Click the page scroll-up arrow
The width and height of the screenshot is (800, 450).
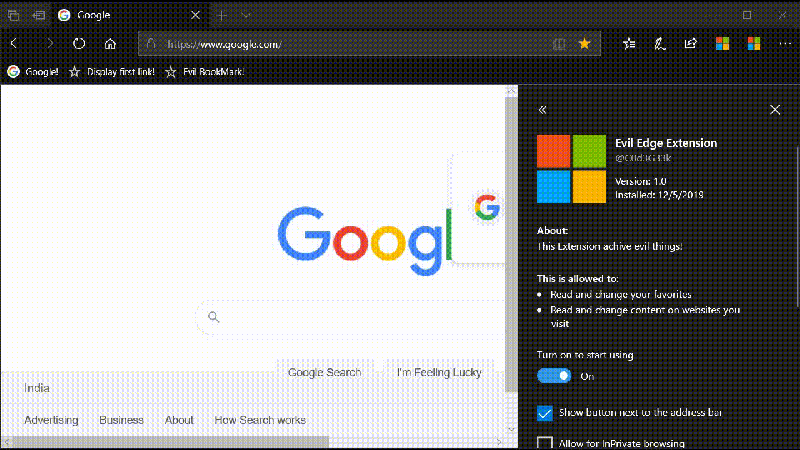(x=511, y=91)
